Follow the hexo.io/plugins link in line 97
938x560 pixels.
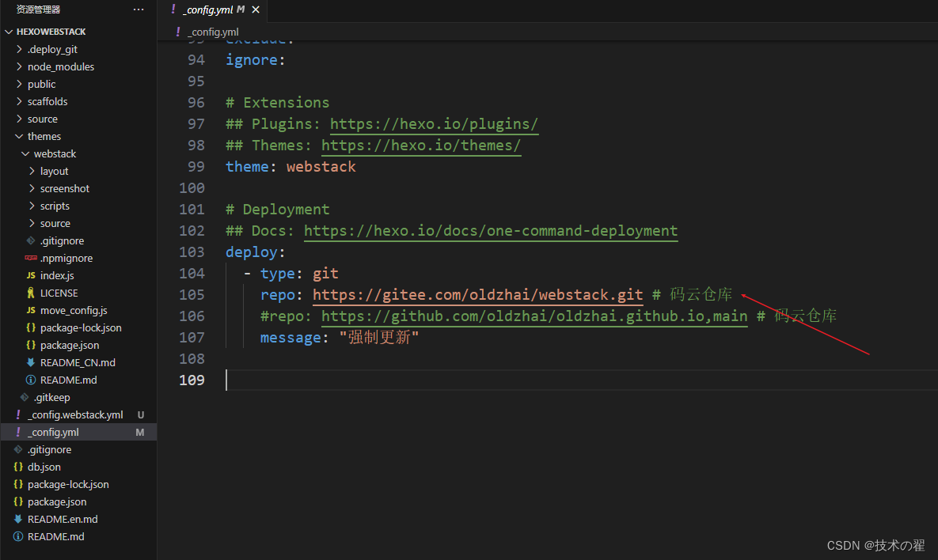click(x=434, y=123)
